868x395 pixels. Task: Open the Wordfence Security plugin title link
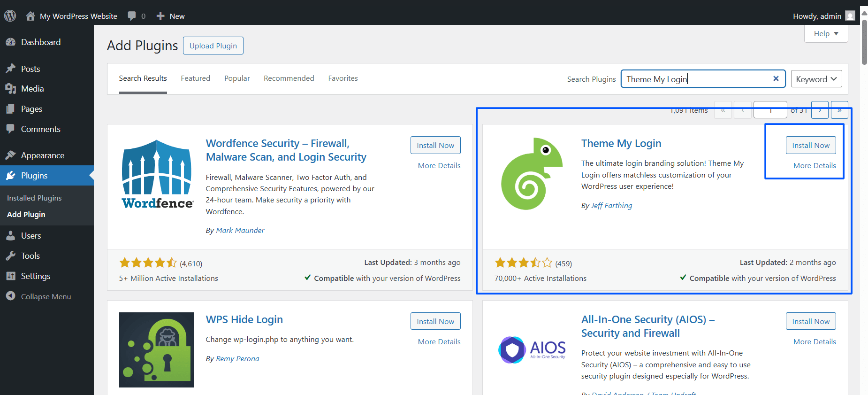tap(286, 150)
